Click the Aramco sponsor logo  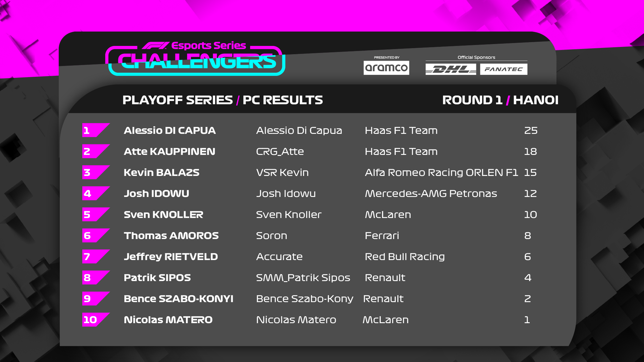click(x=386, y=67)
